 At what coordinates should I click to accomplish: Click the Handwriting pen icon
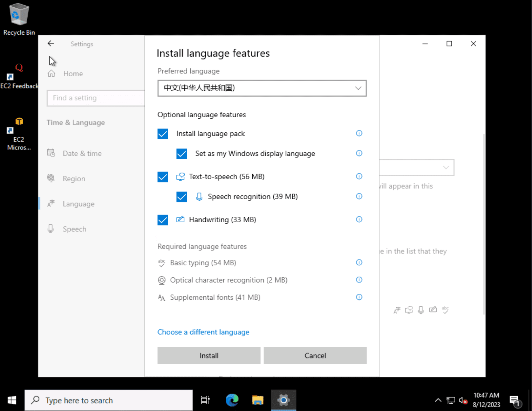[x=180, y=220]
